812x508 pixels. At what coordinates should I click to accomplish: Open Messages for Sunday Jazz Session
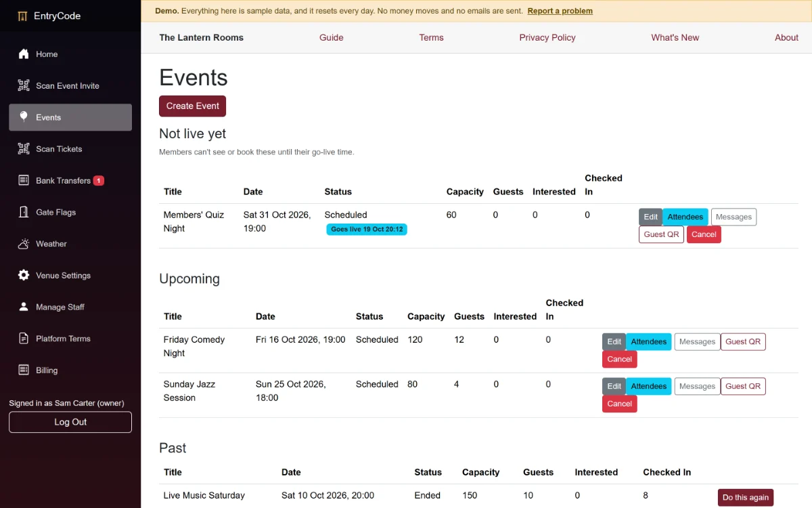[x=697, y=386]
